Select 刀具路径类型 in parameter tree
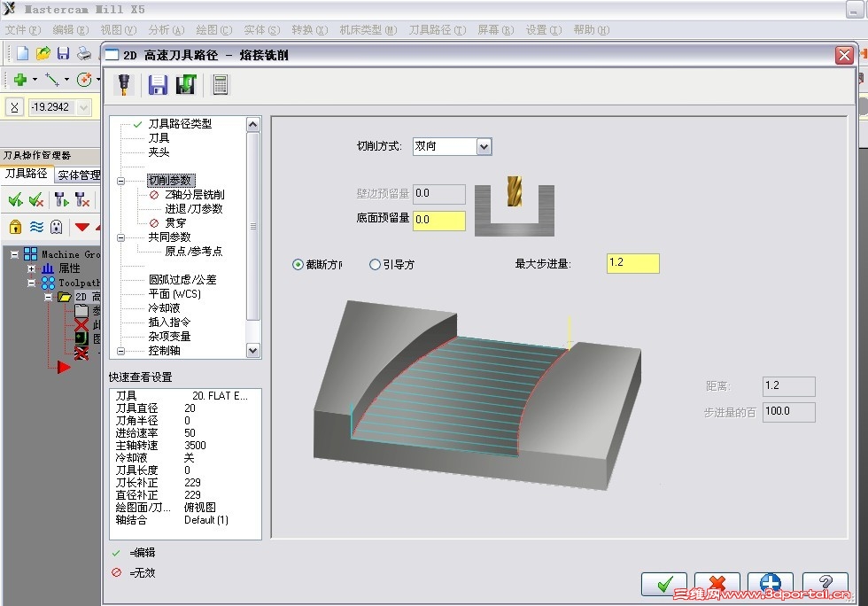This screenshot has height=606, width=868. (x=180, y=124)
